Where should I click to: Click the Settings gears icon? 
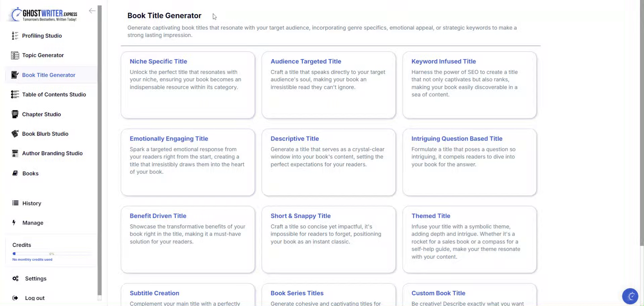[15, 278]
